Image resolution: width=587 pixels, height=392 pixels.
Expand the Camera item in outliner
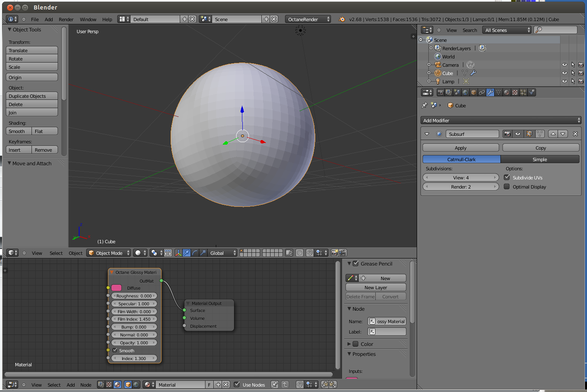429,65
